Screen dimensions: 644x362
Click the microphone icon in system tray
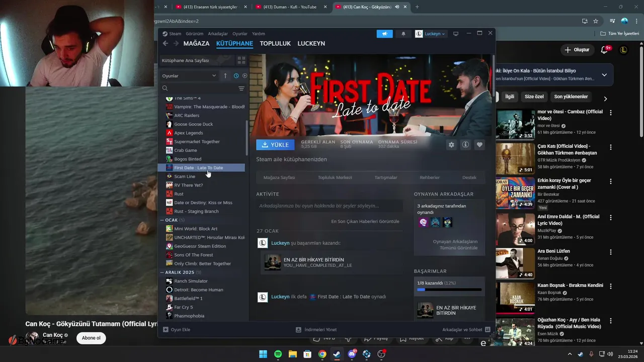(591, 354)
